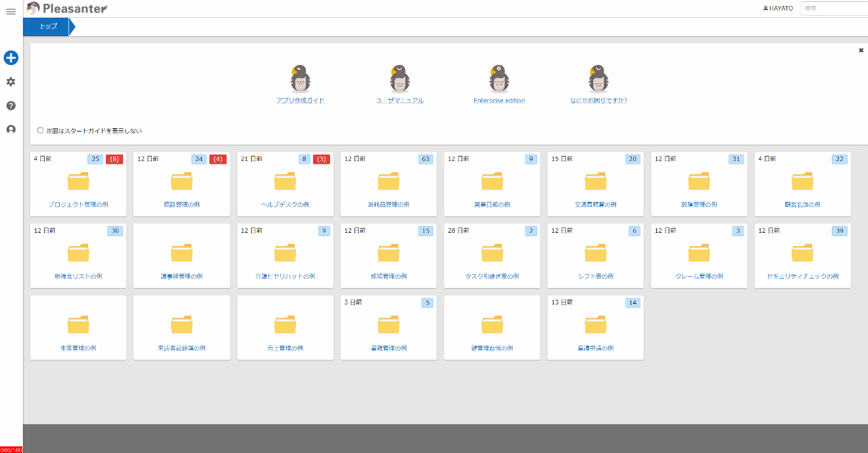Focus the 検索 search field

click(834, 9)
